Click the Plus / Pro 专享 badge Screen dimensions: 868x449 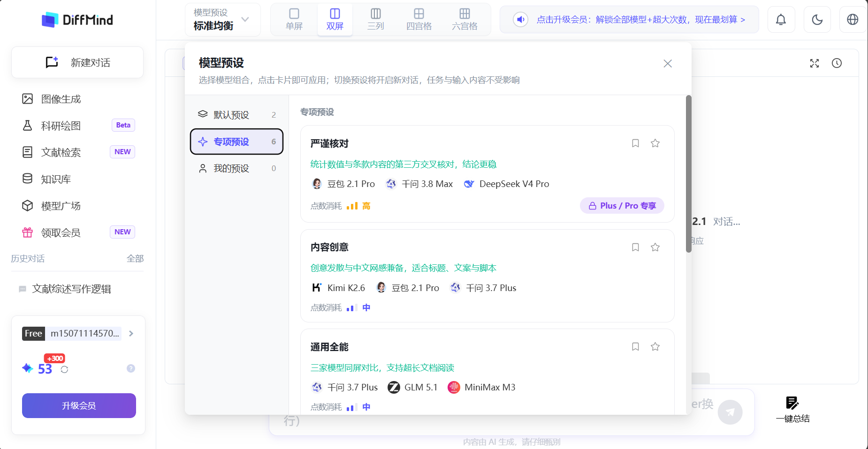(x=622, y=206)
